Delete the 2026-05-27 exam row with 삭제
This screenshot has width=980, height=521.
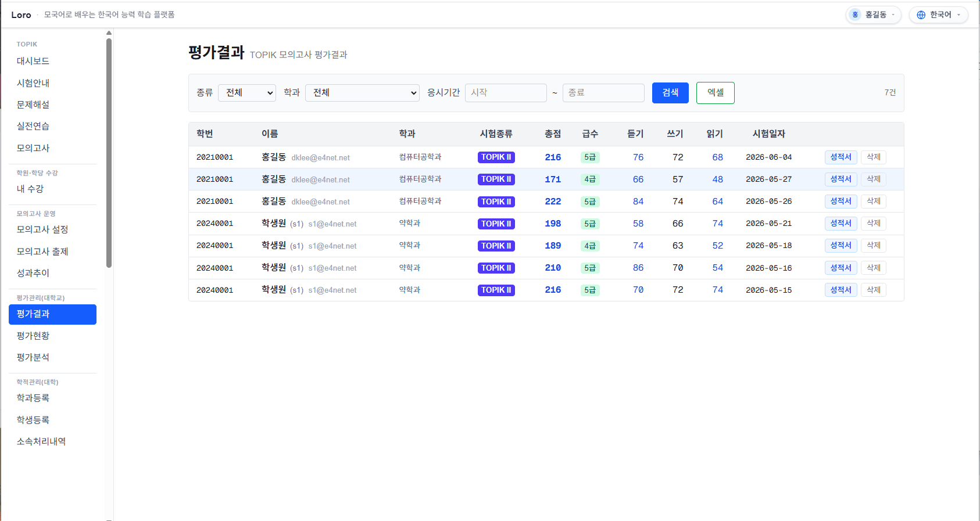point(873,179)
